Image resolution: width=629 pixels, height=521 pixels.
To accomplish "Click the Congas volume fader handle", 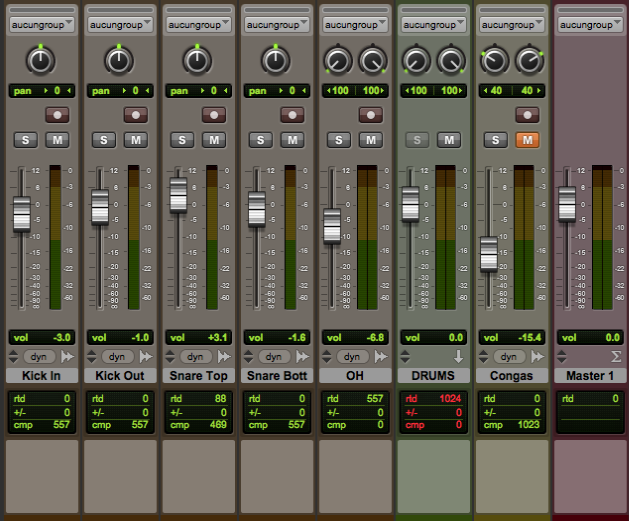I will (489, 255).
